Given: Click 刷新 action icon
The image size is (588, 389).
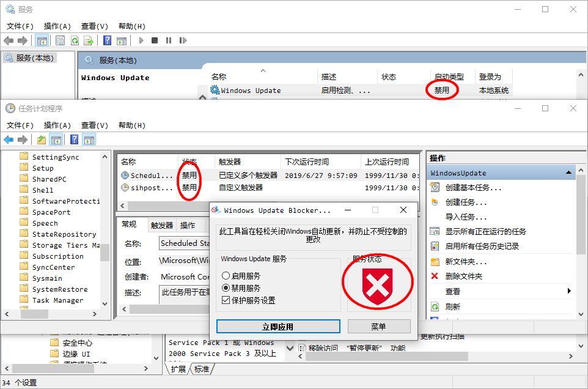Looking at the screenshot, I should coord(435,307).
